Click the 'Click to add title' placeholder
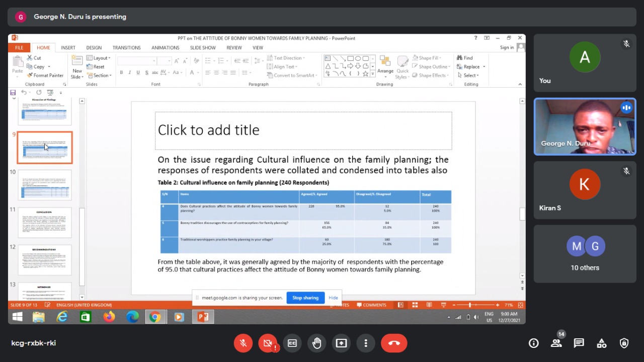 pos(303,130)
